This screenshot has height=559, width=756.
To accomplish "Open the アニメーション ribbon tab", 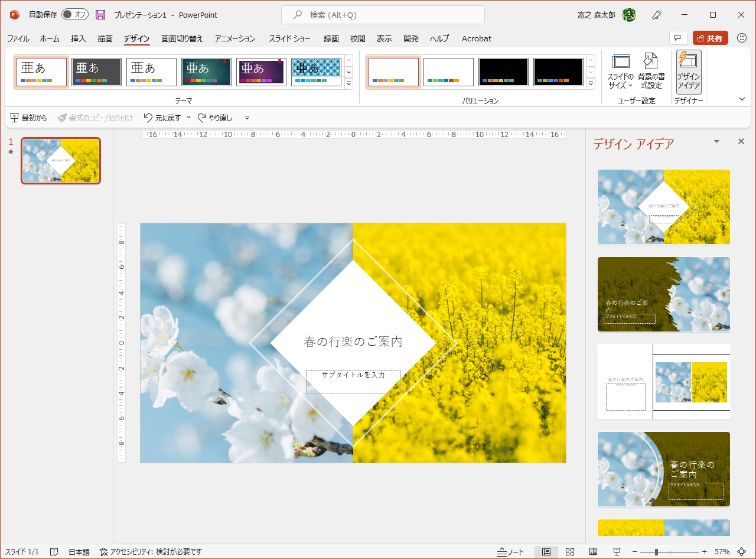I will [x=234, y=38].
